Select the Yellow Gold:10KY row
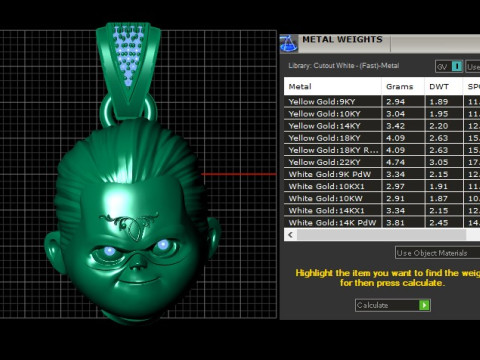This screenshot has height=360, width=480. (x=382, y=114)
